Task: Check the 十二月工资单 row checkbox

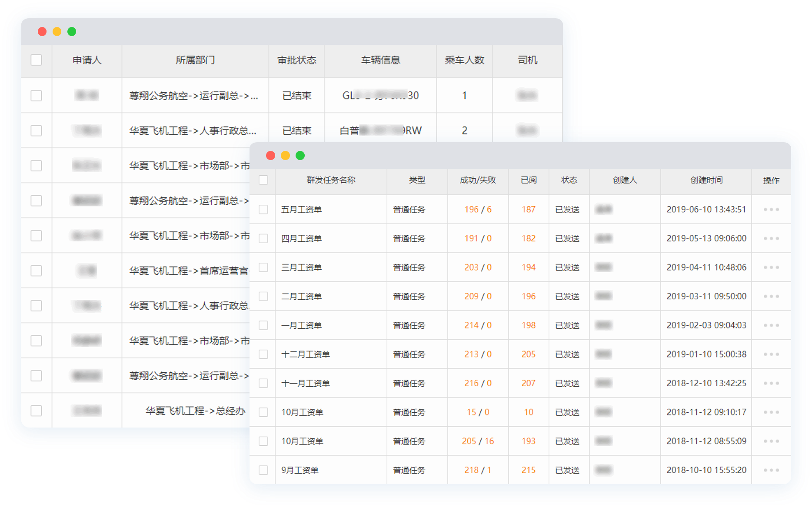Action: coord(263,354)
